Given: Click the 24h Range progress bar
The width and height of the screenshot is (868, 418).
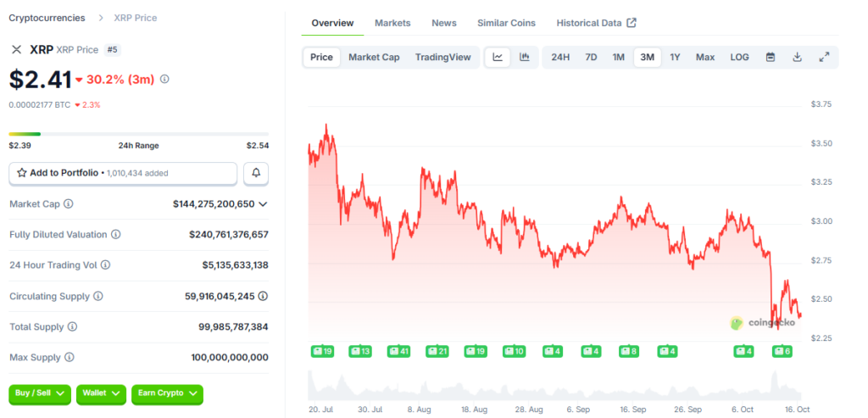Looking at the screenshot, I should pyautogui.click(x=138, y=134).
